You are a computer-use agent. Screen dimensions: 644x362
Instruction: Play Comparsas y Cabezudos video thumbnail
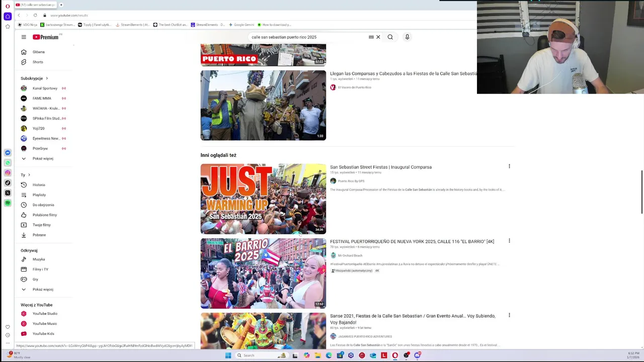point(263,105)
